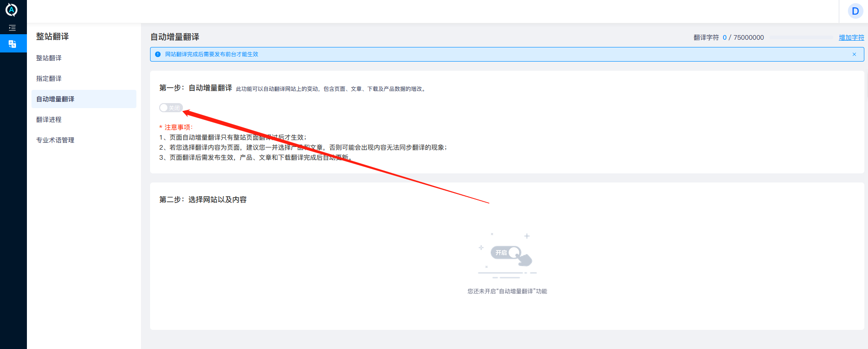Dismiss the blue notification banner
The image size is (868, 349).
point(854,54)
